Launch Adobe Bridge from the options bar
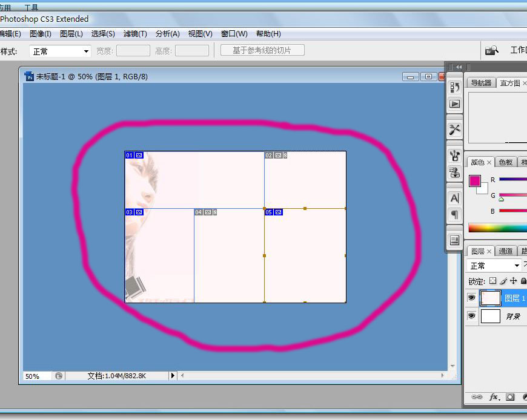 point(491,50)
